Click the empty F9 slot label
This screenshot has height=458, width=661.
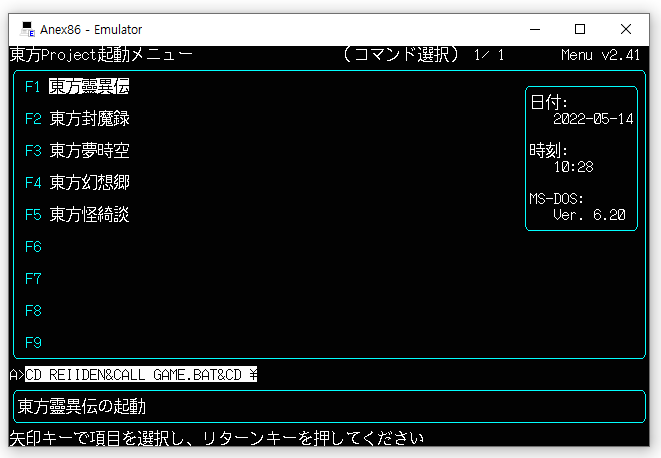pyautogui.click(x=33, y=343)
